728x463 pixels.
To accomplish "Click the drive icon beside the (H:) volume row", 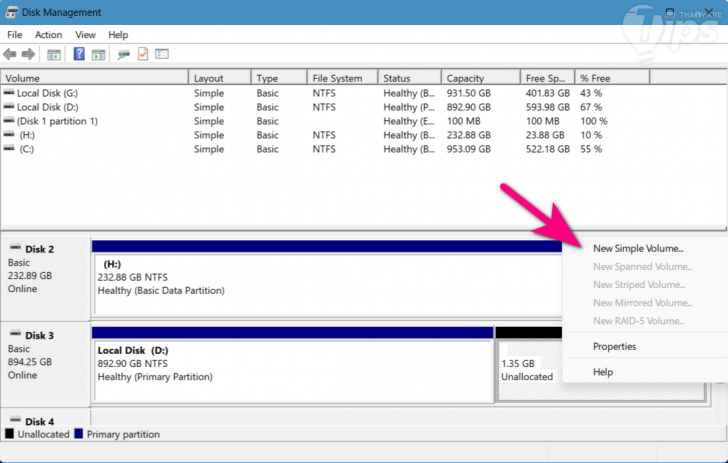I will [9, 135].
